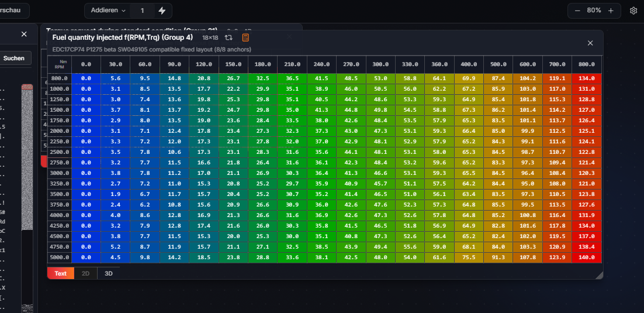This screenshot has width=644, height=313.
Task: Switch to the 3D view tab
Action: click(x=109, y=273)
